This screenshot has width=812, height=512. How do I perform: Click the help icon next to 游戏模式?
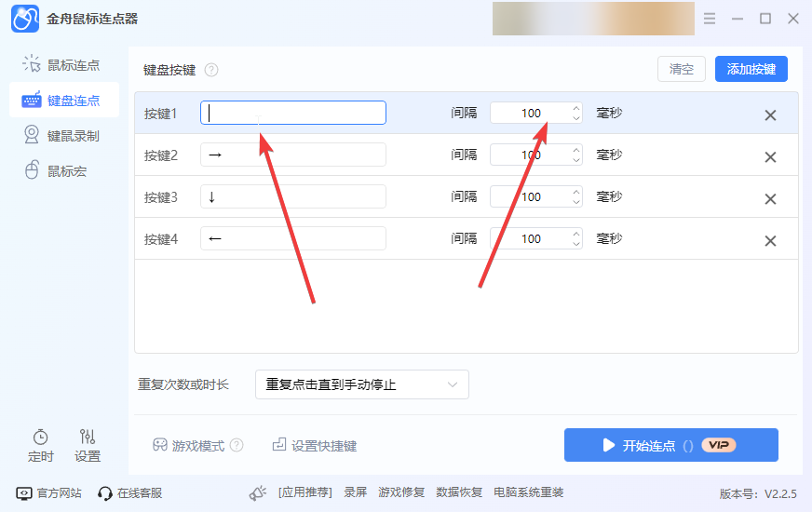click(237, 445)
